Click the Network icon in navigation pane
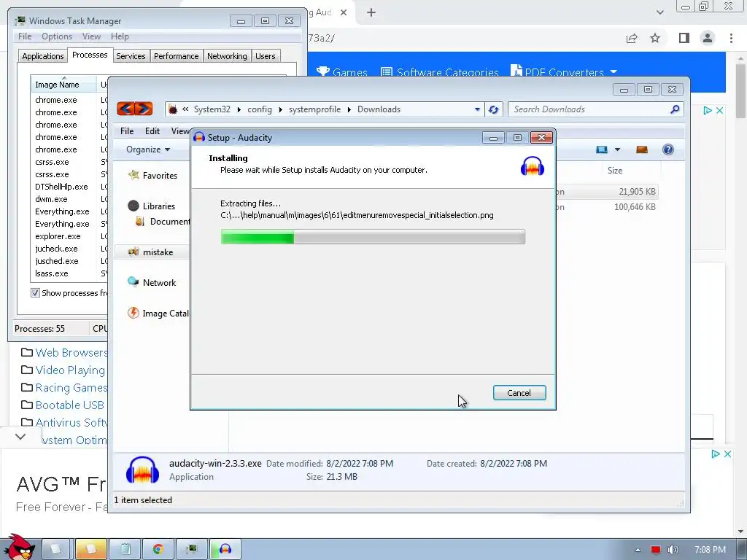 (x=133, y=282)
